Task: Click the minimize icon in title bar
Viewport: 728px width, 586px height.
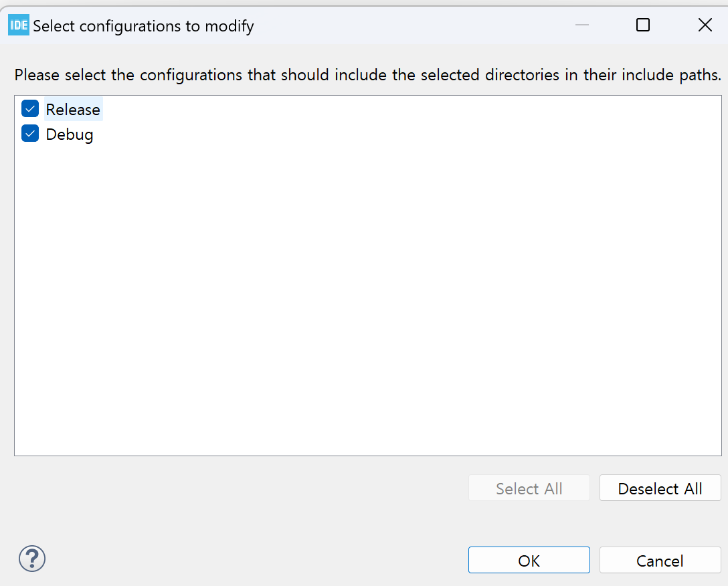Action: coord(581,25)
